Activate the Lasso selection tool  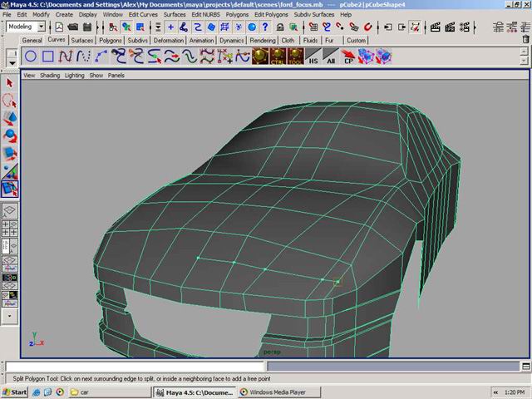coord(10,101)
